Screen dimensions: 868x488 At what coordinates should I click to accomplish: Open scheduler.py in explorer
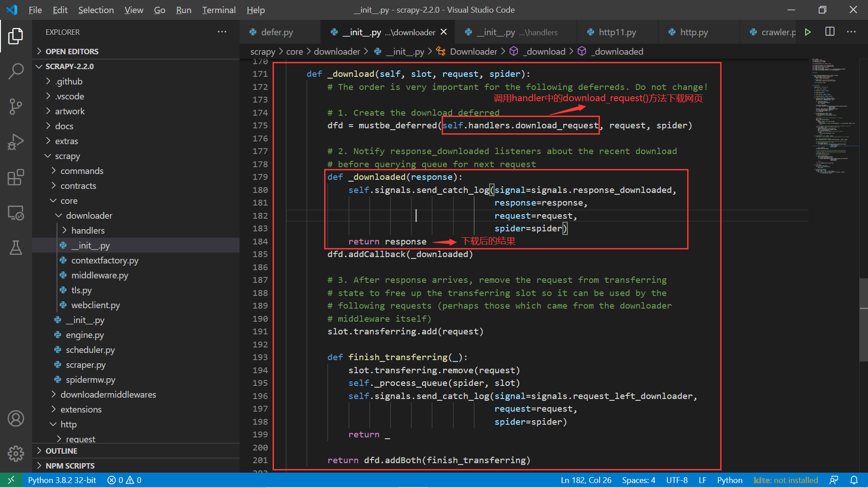click(136, 350)
